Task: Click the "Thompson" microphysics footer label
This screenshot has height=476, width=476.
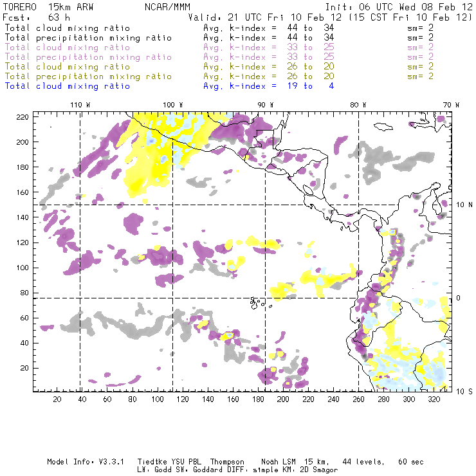Action: [x=227, y=462]
